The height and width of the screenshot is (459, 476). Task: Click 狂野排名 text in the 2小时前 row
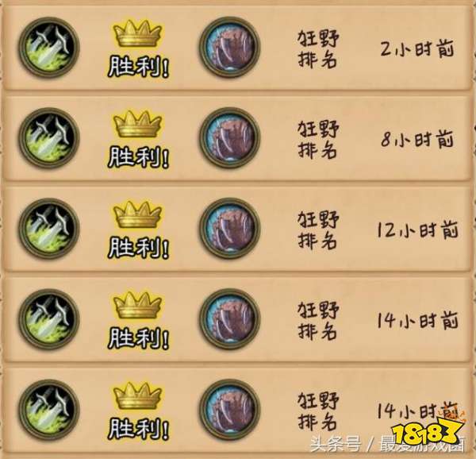[x=318, y=48]
